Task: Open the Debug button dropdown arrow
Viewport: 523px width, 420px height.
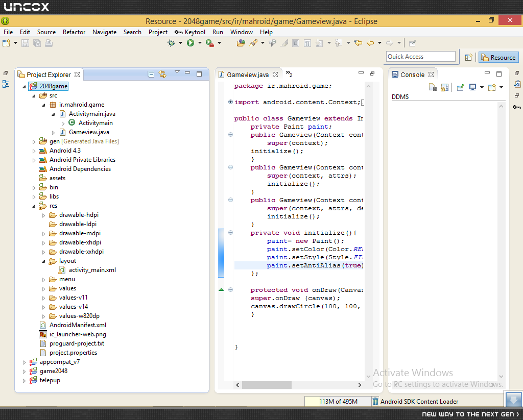Action: [180, 43]
